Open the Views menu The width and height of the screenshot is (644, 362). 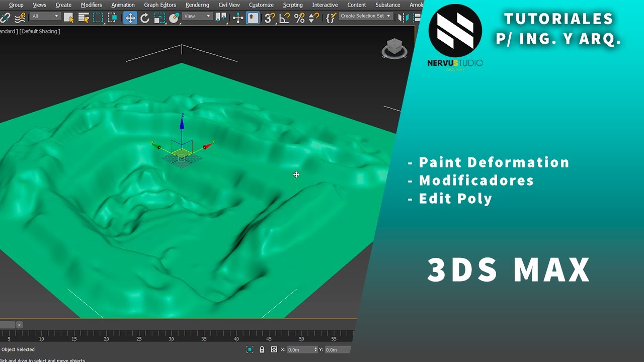tap(39, 5)
